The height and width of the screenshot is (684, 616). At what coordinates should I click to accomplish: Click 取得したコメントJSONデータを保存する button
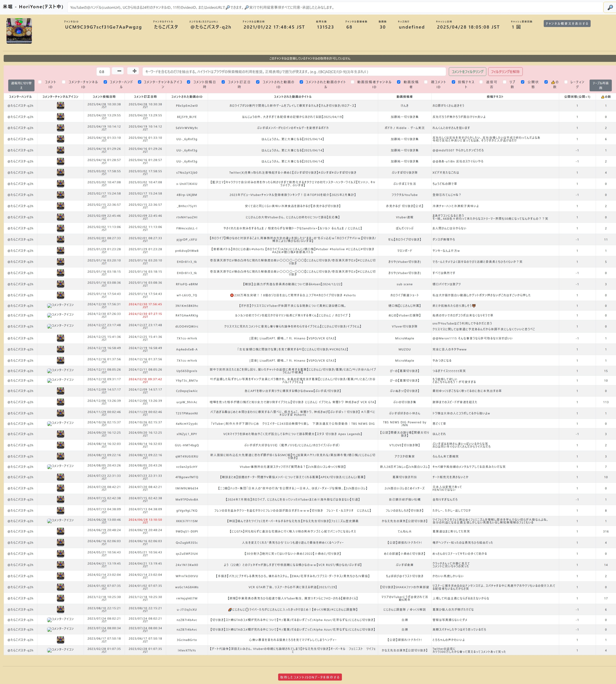310,677
